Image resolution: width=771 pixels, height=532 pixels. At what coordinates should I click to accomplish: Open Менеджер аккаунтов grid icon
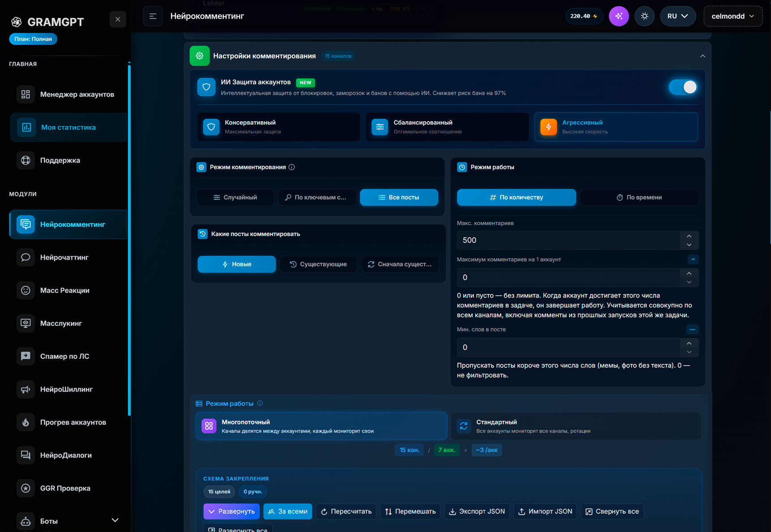[x=26, y=94]
